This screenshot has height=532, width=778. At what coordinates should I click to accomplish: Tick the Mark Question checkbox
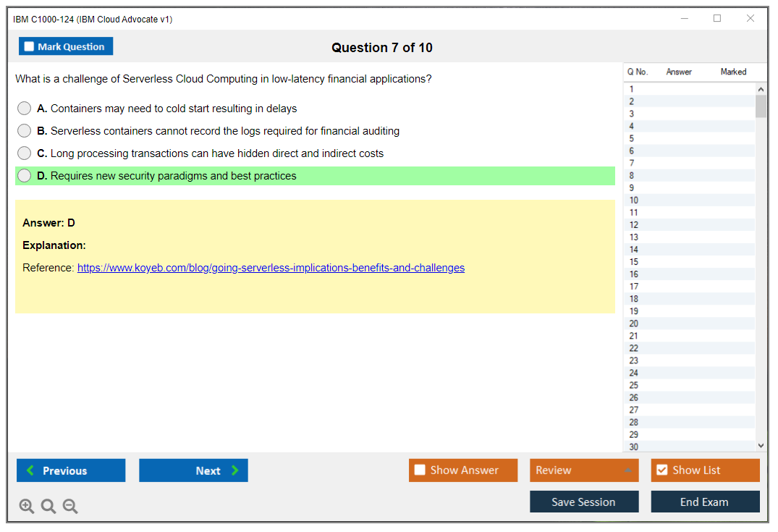[x=30, y=47]
